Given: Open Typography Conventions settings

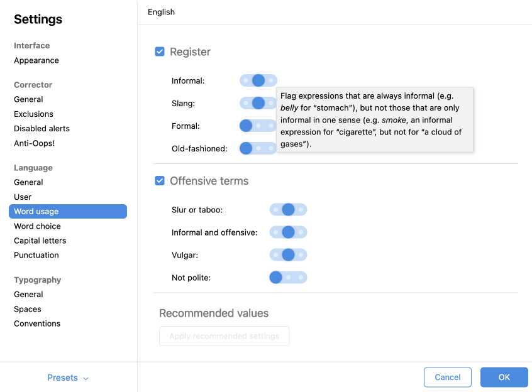Looking at the screenshot, I should click(x=37, y=324).
